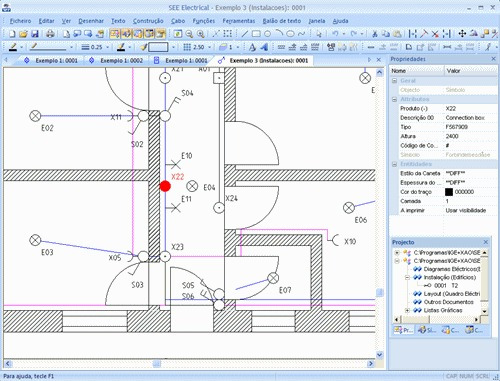The image size is (500, 381).
Task: Select the Arc drawing tool
Action: click(279, 34)
